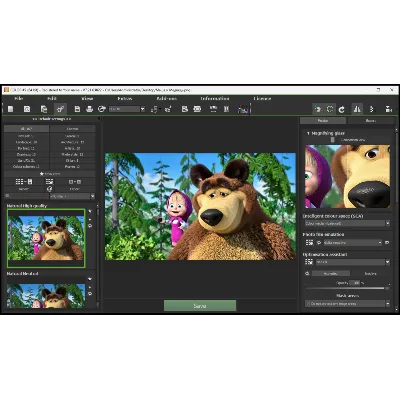Select the Colour schemes preset category
Screen dimensions: 400x400
[26, 167]
